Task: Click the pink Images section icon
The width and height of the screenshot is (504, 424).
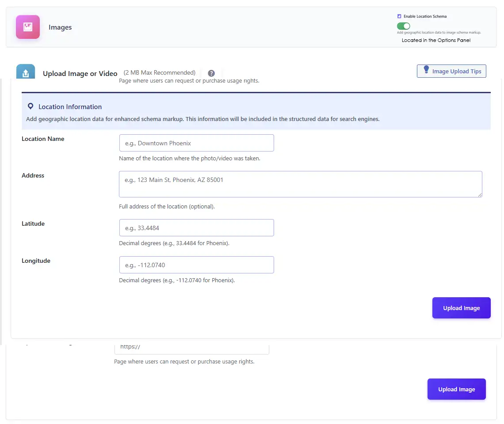Action: 28,27
